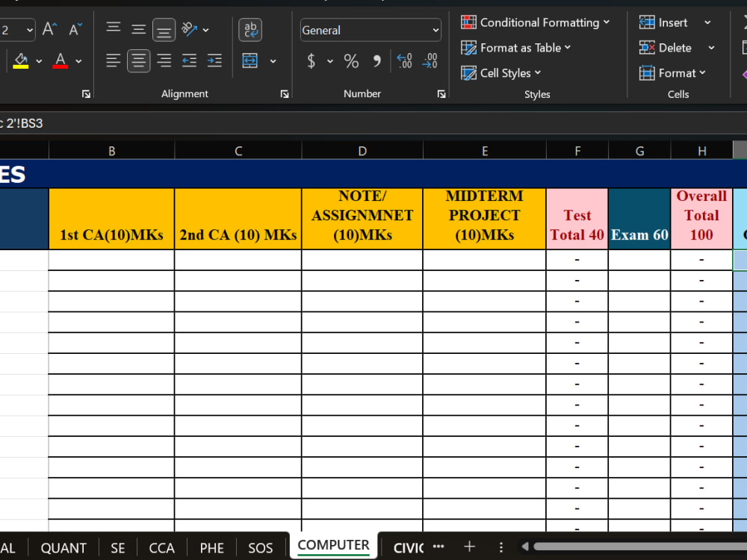
Task: Select column G header
Action: tap(640, 151)
